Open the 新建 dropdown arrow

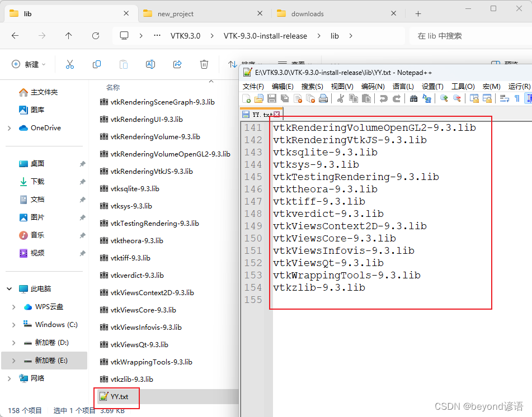[x=44, y=64]
